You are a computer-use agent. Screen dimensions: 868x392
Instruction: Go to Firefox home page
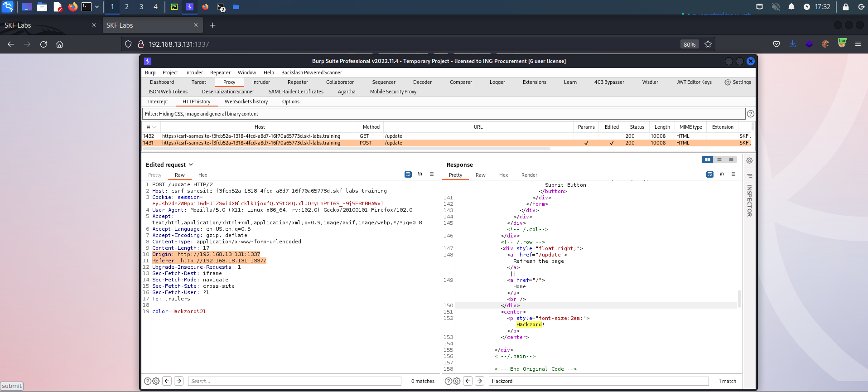tap(59, 44)
